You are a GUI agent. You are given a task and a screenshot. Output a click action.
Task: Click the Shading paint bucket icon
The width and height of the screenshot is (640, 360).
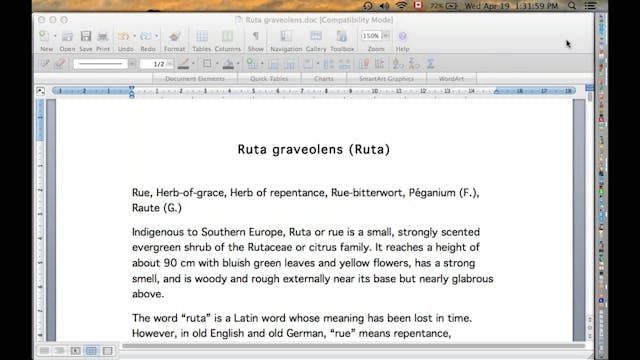pyautogui.click(x=228, y=64)
